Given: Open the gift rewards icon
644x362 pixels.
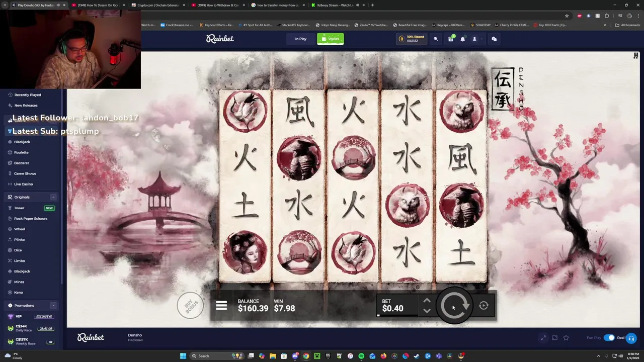Looking at the screenshot, I should click(x=451, y=39).
